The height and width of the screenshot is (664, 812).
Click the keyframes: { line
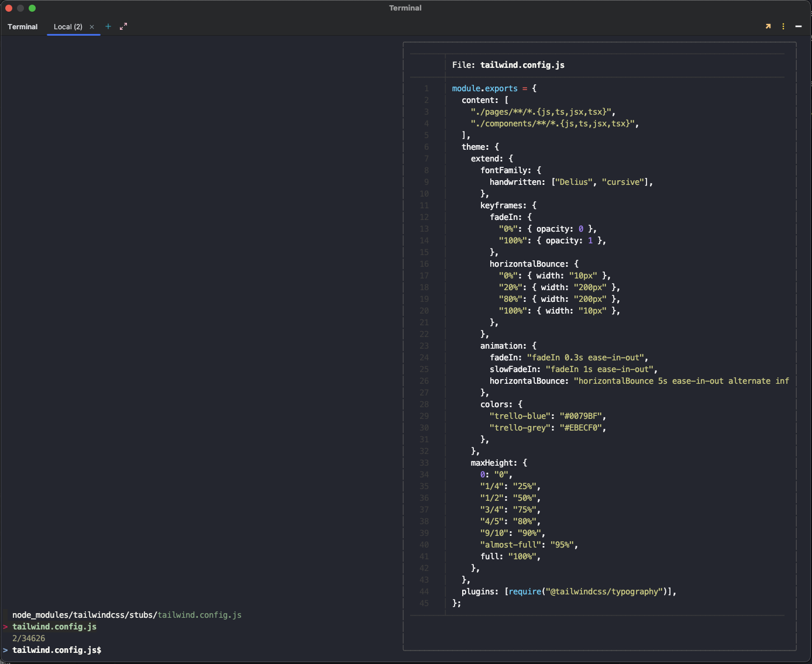508,205
